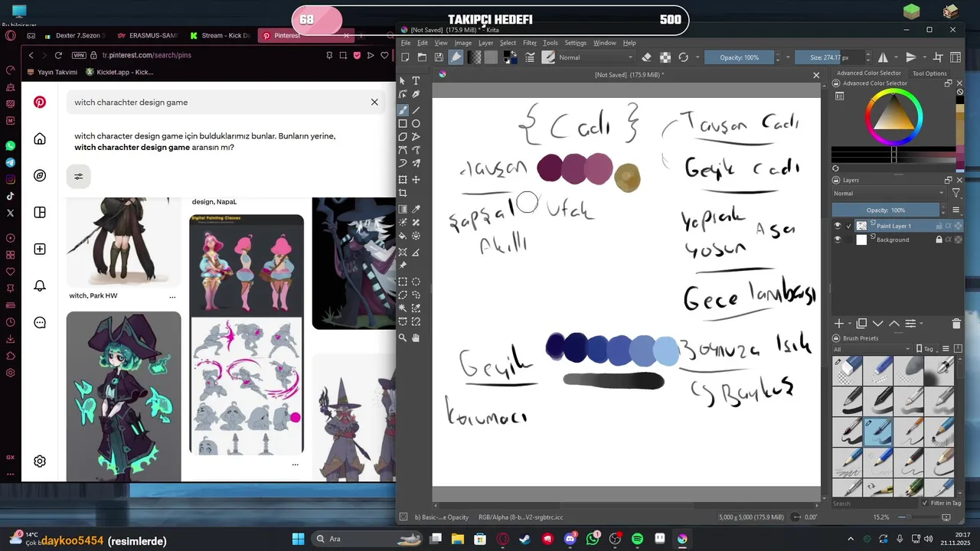Toggle alpha lock on Paint Layer 1
Image resolution: width=980 pixels, height=551 pixels.
958,226
